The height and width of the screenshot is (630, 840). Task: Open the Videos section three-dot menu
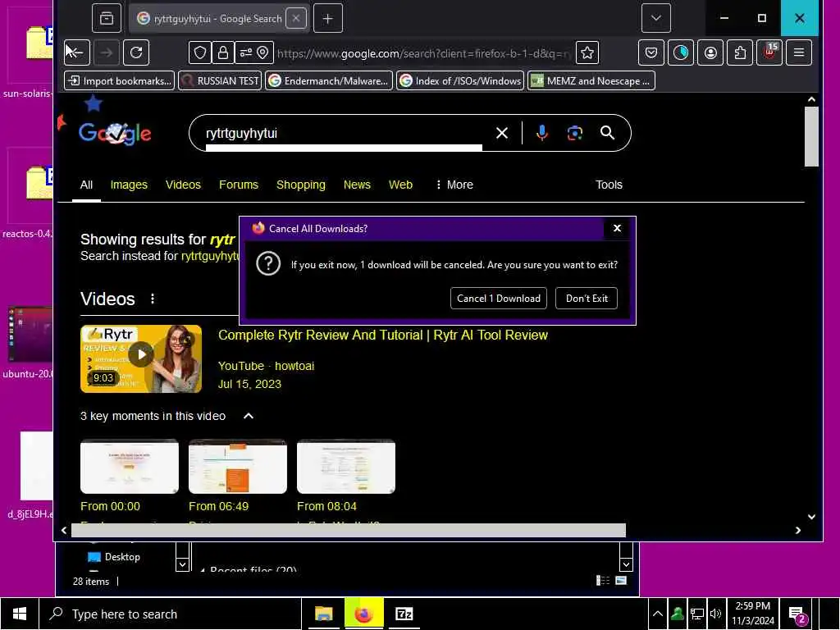pos(153,299)
